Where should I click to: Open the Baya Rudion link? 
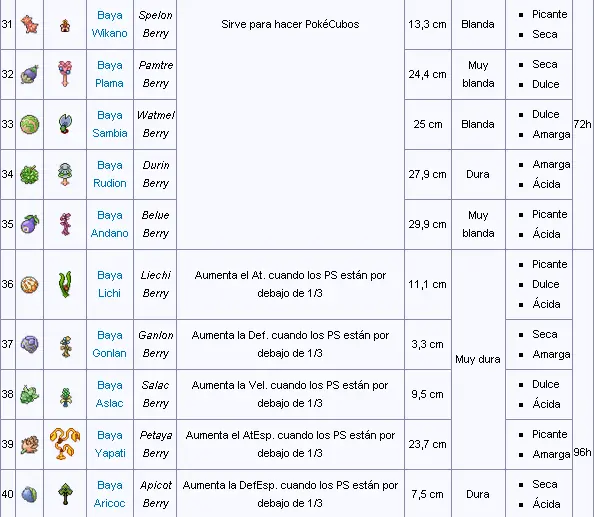point(109,174)
